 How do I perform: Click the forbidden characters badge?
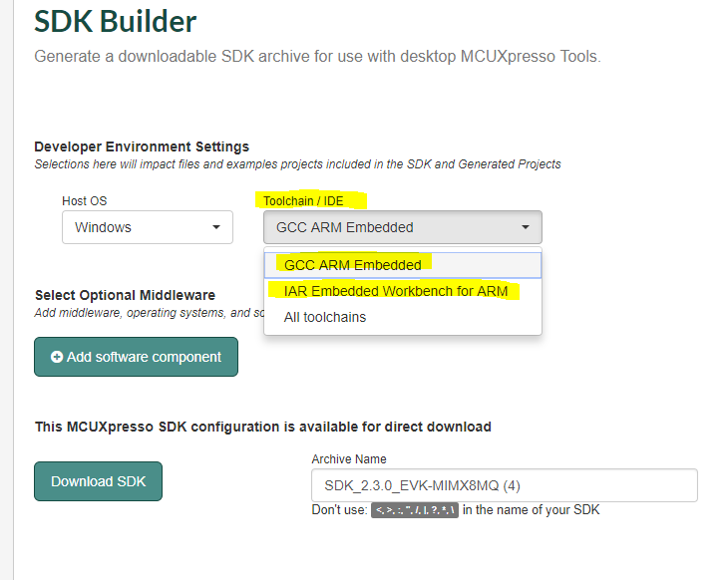[x=415, y=510]
